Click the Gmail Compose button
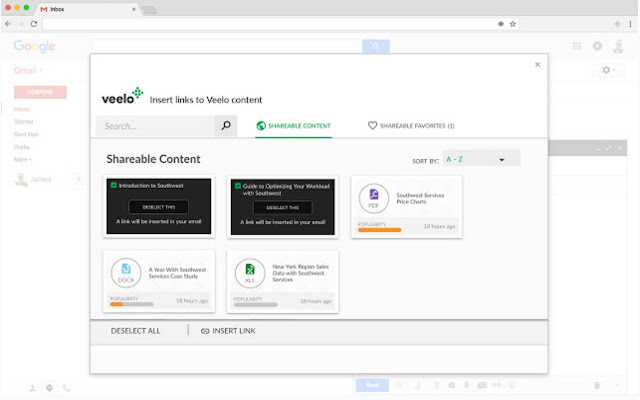 [40, 92]
